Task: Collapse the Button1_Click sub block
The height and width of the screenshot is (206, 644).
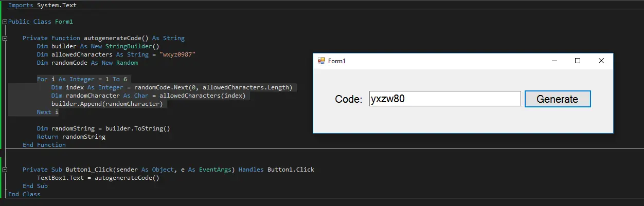Action: 5,170
